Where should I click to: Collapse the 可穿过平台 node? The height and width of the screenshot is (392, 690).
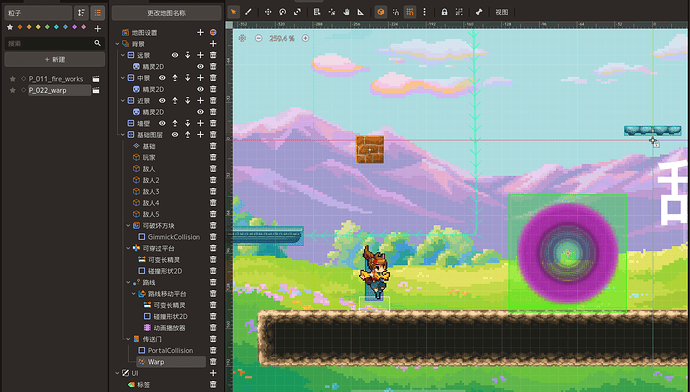click(x=128, y=248)
